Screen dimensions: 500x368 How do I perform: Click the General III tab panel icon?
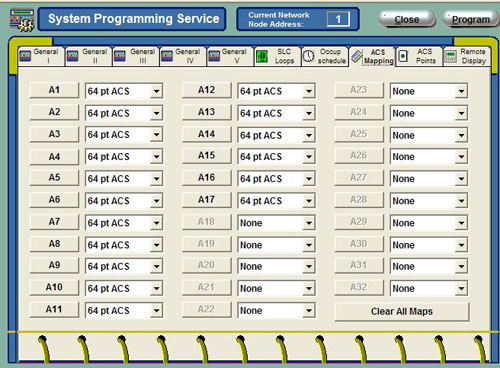coord(120,56)
